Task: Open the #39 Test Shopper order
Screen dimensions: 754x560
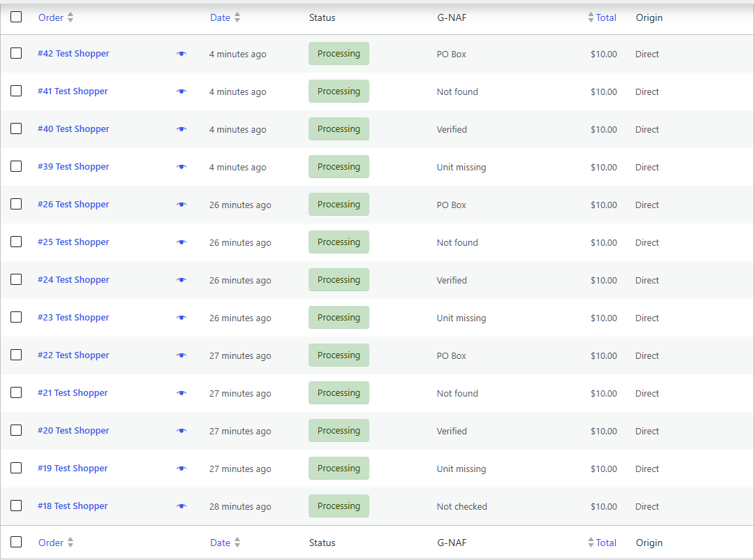Action: point(73,166)
